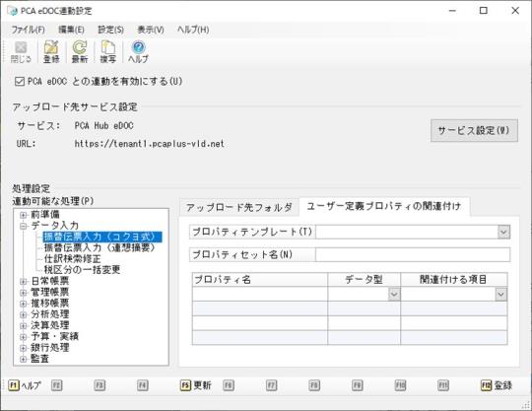The image size is (532, 411).
Task: Click the URL https://tenant1.pcaplus-vld.net text
Action: [150, 144]
